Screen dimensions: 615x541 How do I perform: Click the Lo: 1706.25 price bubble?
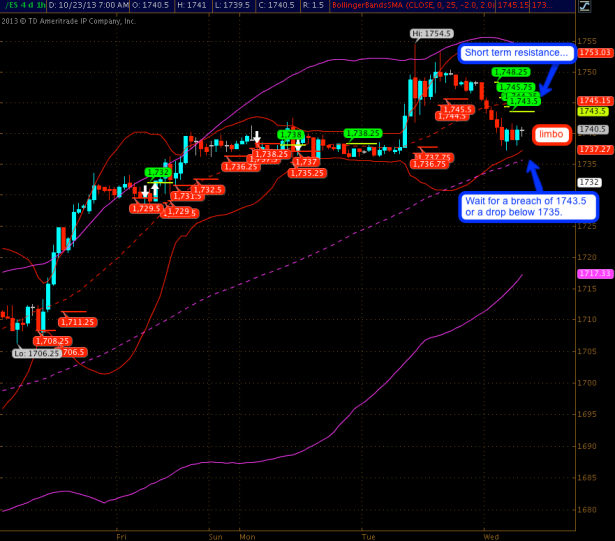(x=35, y=353)
